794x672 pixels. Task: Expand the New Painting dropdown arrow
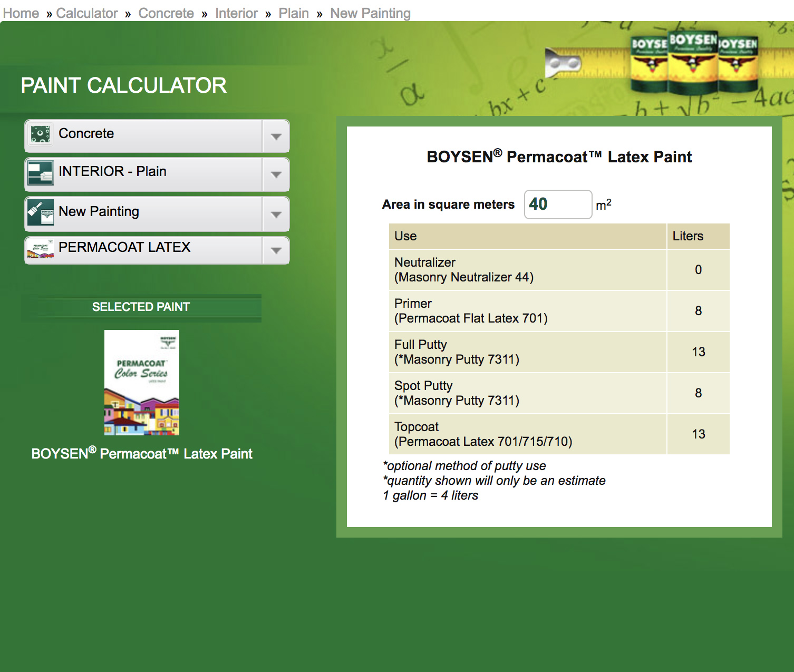click(276, 215)
